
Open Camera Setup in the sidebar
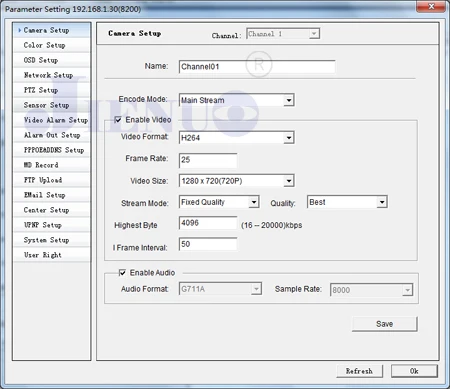pyautogui.click(x=52, y=30)
